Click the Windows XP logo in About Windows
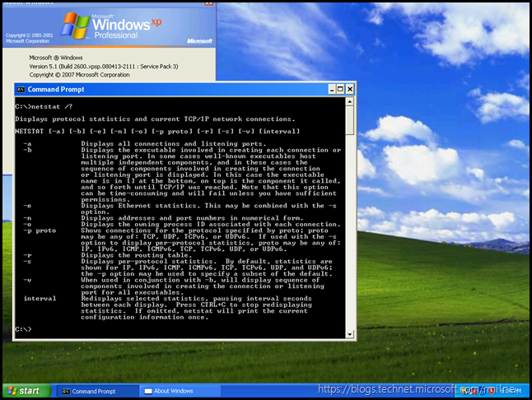Image resolution: width=532 pixels, height=400 pixels. [x=111, y=26]
